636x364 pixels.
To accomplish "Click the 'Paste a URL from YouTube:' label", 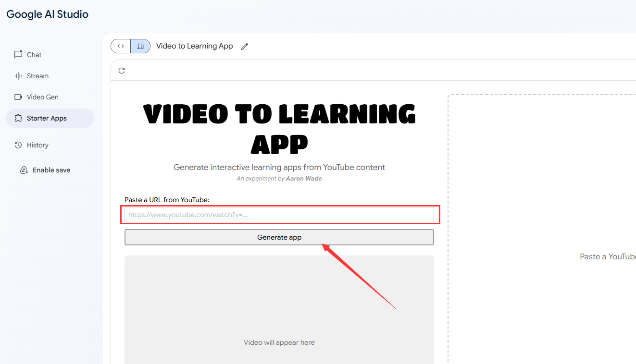I will pyautogui.click(x=167, y=200).
